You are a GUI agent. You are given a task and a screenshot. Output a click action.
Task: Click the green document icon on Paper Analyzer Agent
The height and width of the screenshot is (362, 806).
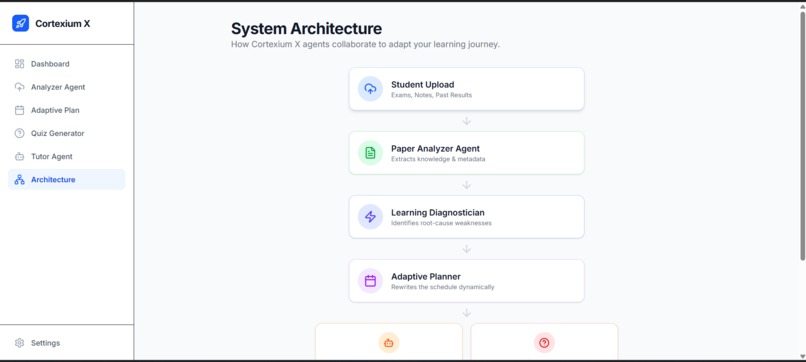click(370, 153)
